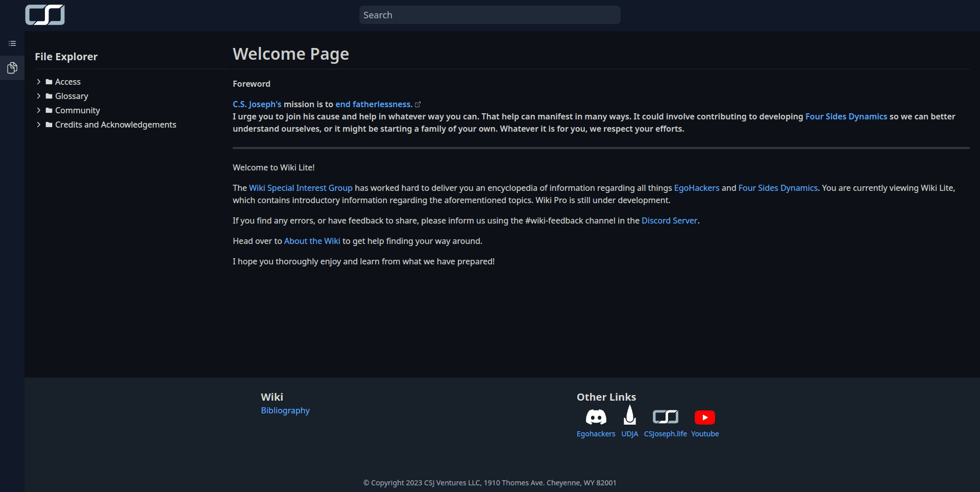Image resolution: width=980 pixels, height=492 pixels.
Task: Follow the Discord Server link
Action: pyautogui.click(x=669, y=220)
